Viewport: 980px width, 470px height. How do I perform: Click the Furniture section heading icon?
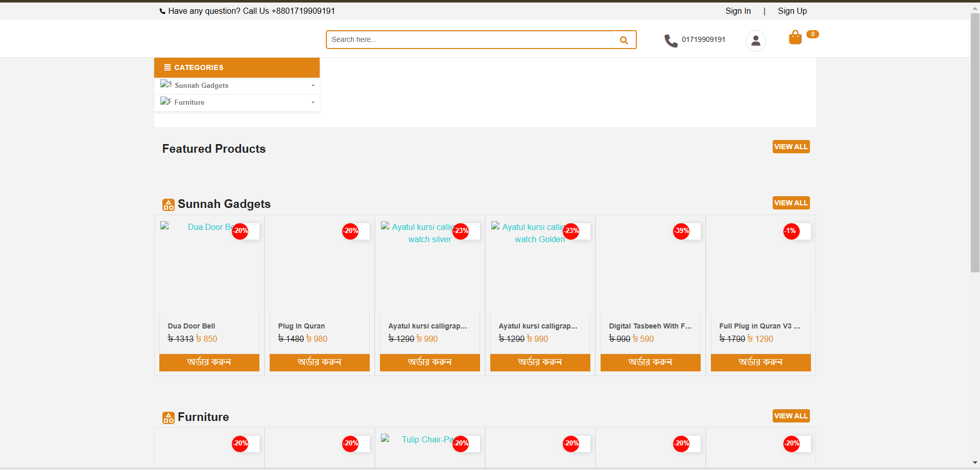[168, 418]
